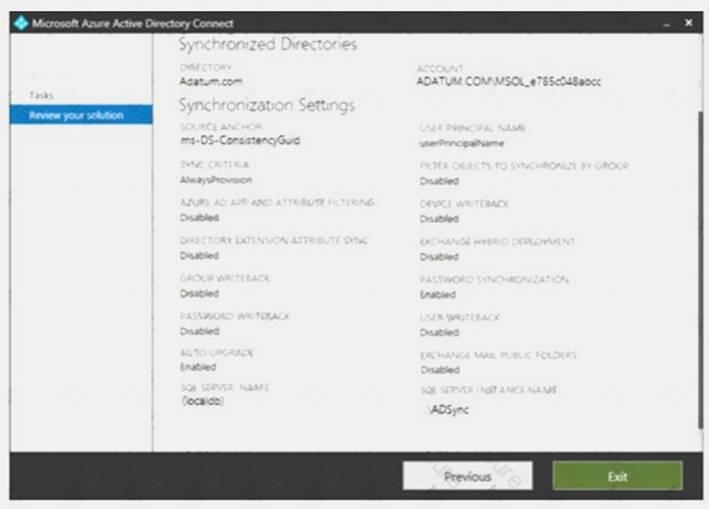Image resolution: width=709 pixels, height=509 pixels.
Task: Select the Enabled value under Password Synchronization
Action: tap(438, 295)
